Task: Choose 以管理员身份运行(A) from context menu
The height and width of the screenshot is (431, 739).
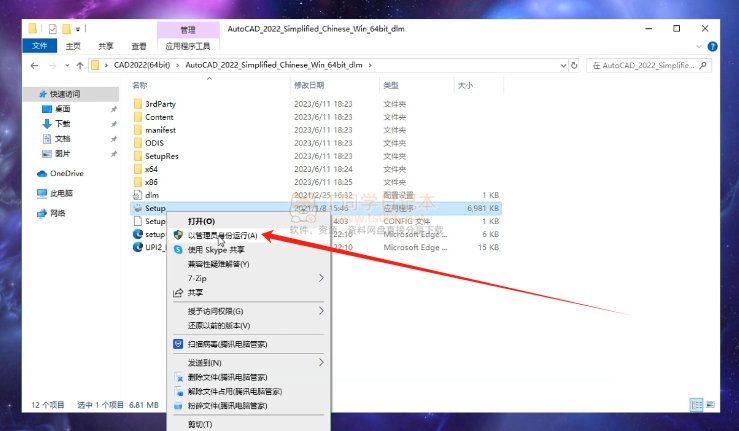Action: click(x=222, y=235)
